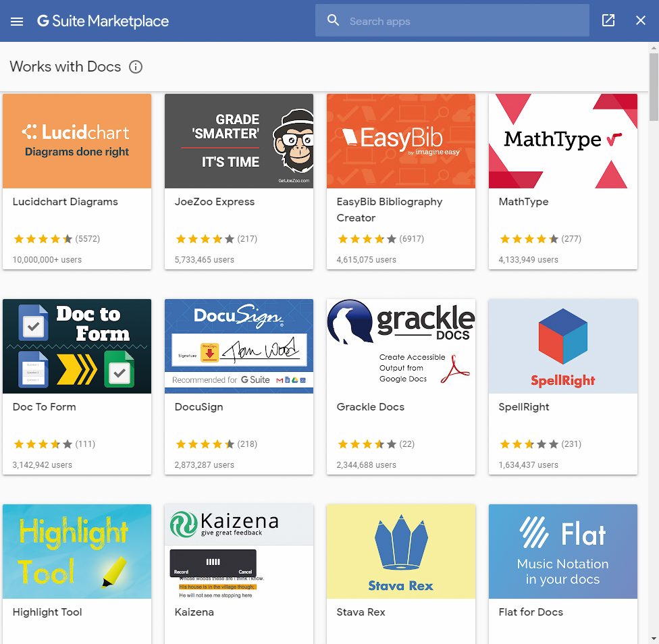Click the 1,634,437 users text
This screenshot has width=659, height=644.
528,464
